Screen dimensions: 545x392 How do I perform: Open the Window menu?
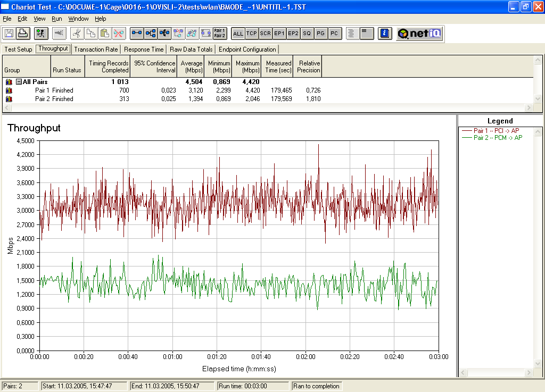tap(78, 19)
